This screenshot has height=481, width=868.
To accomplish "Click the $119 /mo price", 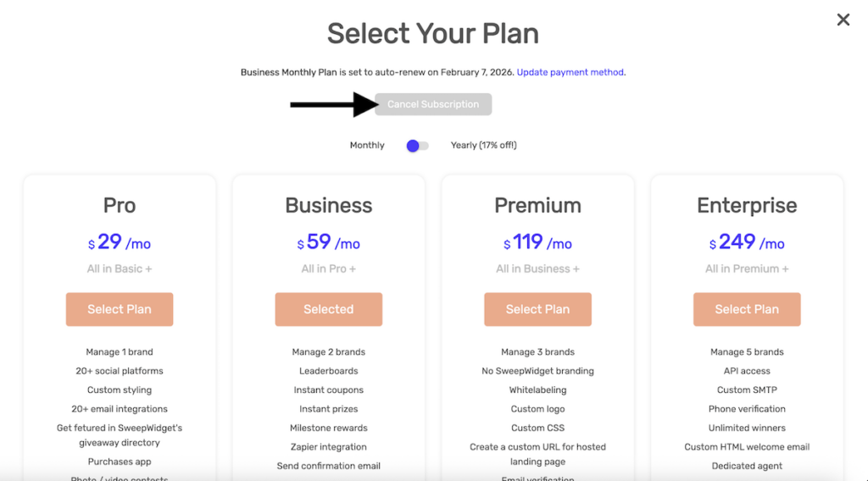I will [x=537, y=242].
